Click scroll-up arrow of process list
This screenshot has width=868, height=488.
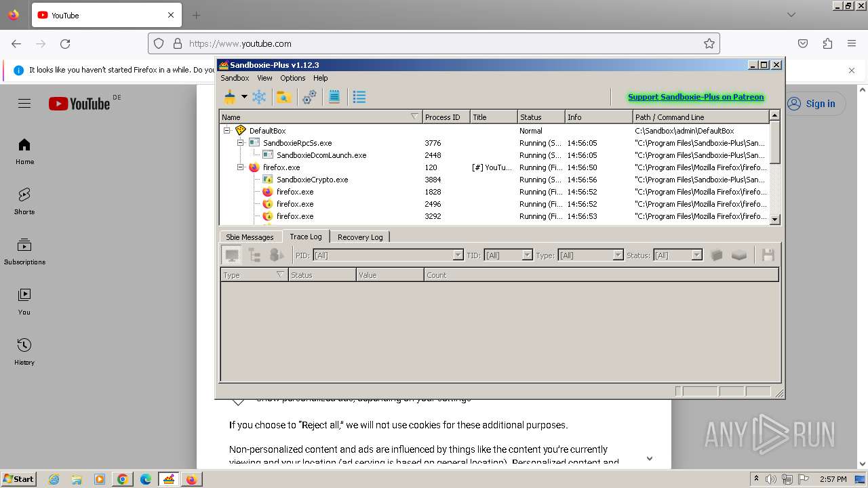[775, 117]
